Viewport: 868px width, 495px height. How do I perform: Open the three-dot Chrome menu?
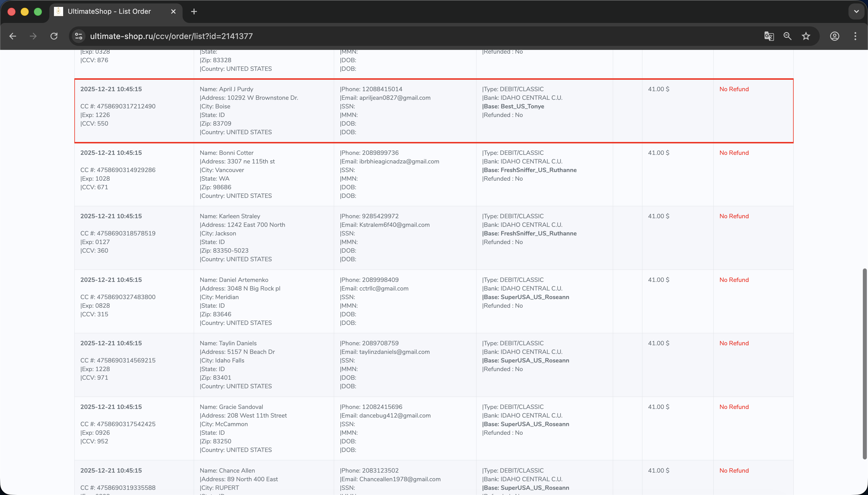pyautogui.click(x=855, y=36)
